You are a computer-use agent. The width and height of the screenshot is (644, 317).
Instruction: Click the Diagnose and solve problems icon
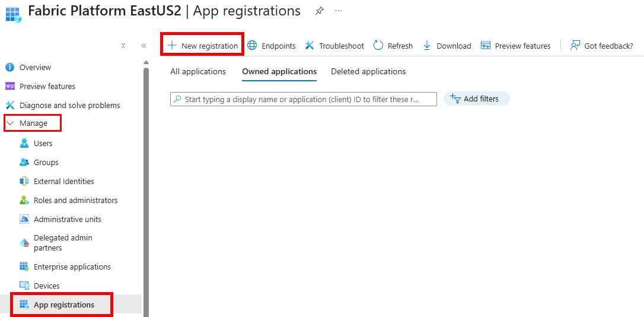[x=10, y=105]
